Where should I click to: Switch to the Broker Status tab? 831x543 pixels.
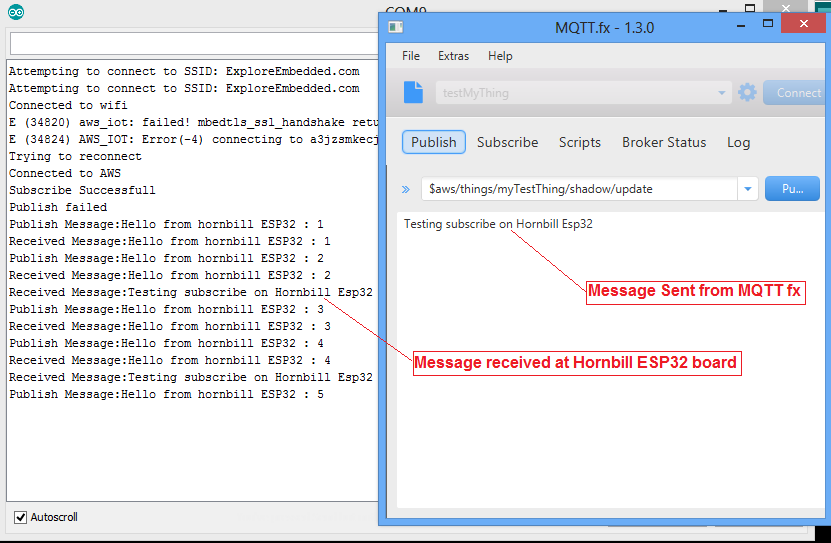pos(664,142)
